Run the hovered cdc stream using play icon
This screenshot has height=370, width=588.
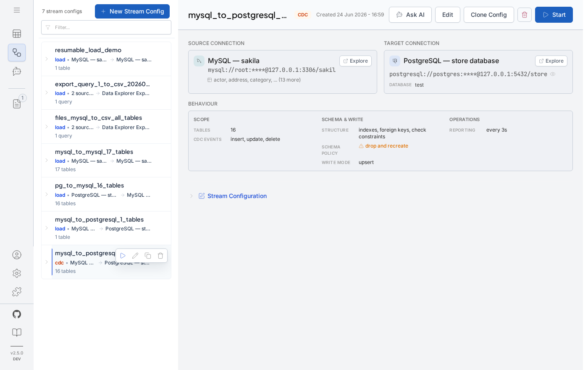tap(123, 256)
